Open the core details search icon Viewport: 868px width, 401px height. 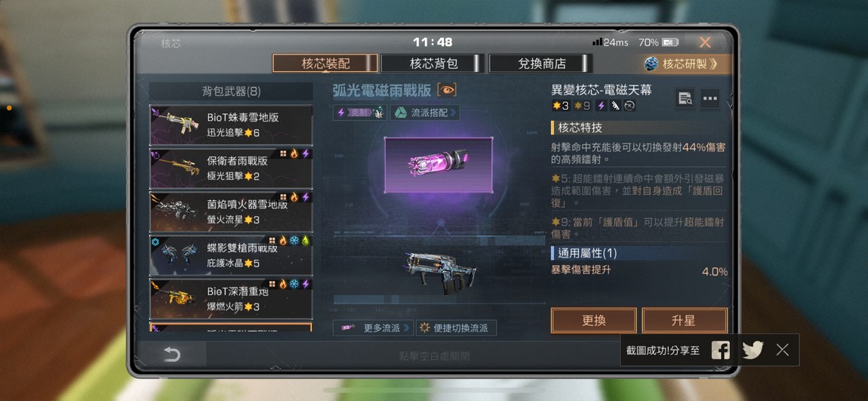[x=685, y=99]
